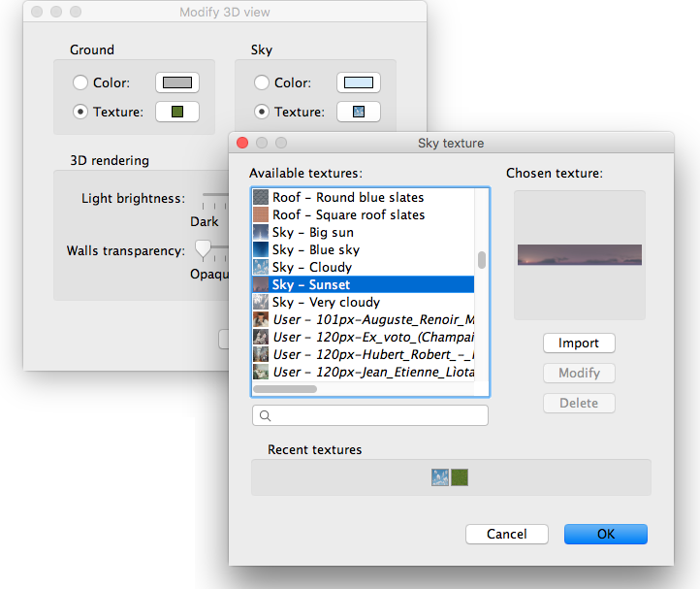This screenshot has height=589, width=700.
Task: Select the Sky - Big sun texture
Action: 312,233
